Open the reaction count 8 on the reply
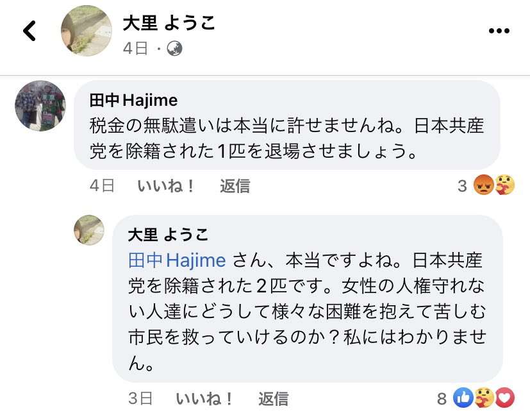This screenshot has width=530, height=420. [x=441, y=399]
